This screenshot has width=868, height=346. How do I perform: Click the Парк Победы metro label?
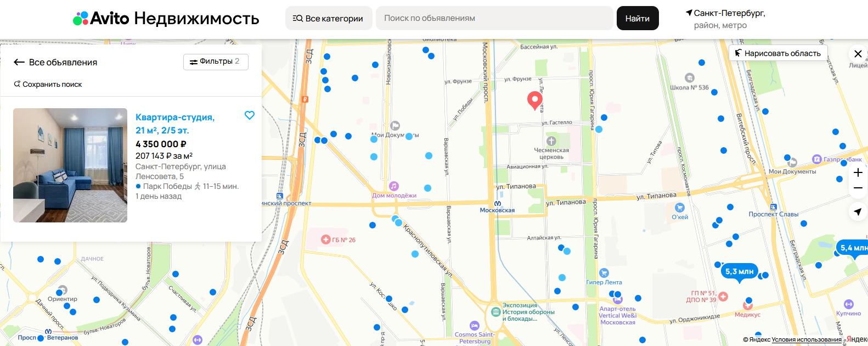point(167,186)
